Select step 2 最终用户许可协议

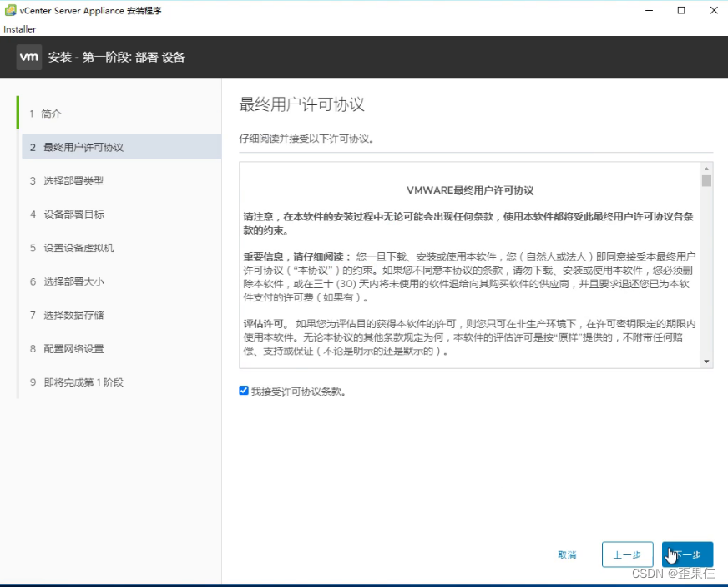coord(122,147)
